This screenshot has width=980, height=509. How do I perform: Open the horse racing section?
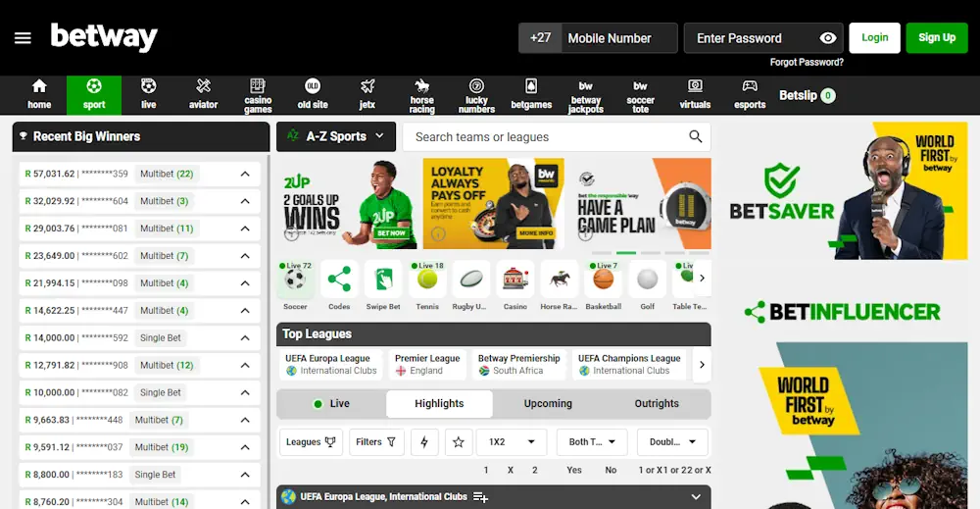421,94
